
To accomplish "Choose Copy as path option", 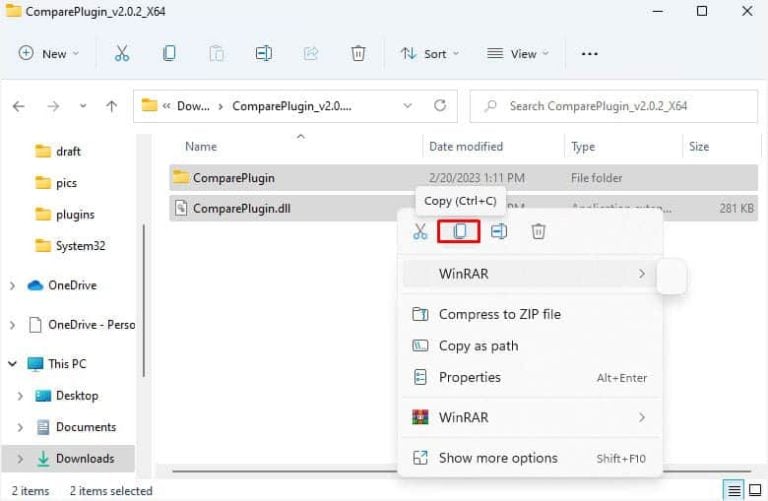I will (478, 346).
